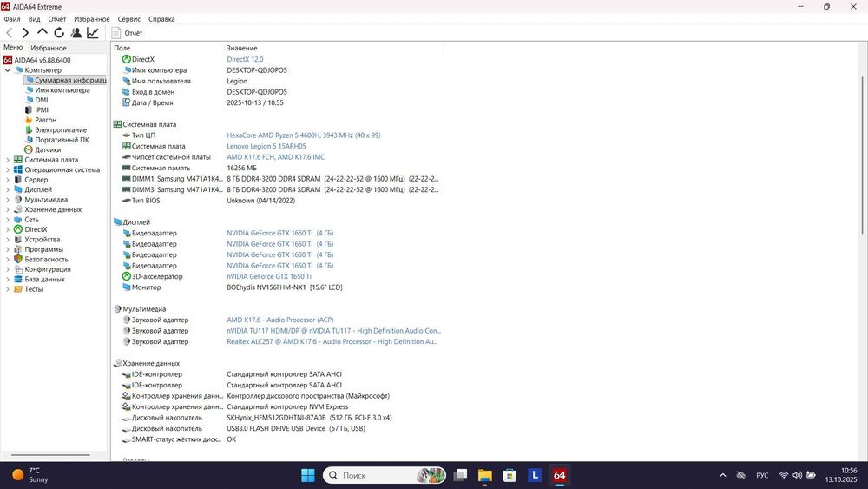Open the Сервис menu
The image size is (868, 489).
point(129,19)
